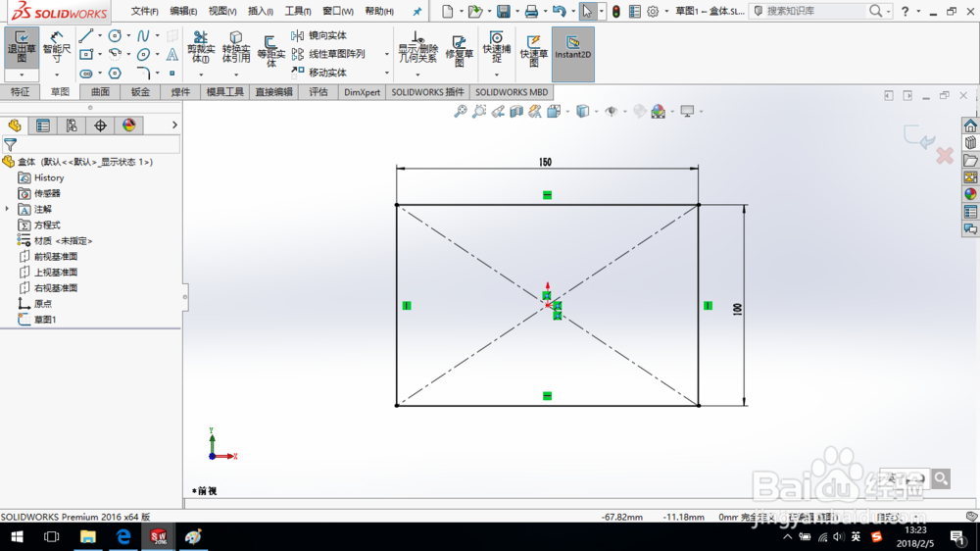Switch to the 曲面 tab
The image size is (980, 551).
[100, 92]
